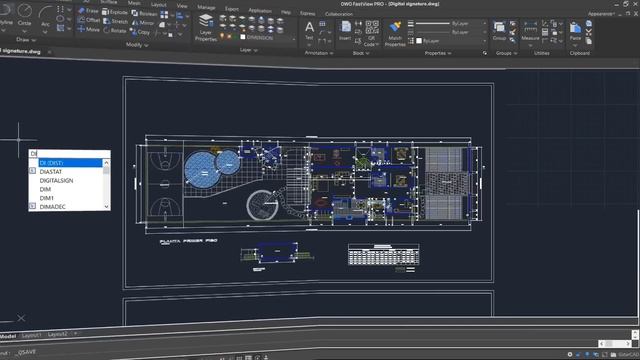640x360 pixels.
Task: Select the Stretch tool
Action: 116,21
